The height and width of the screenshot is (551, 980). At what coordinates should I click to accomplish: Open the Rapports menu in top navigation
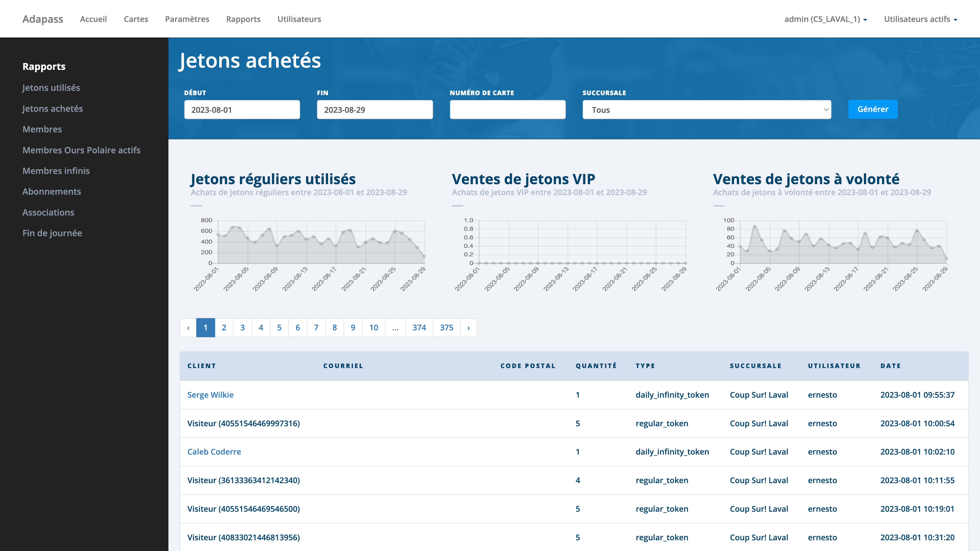pyautogui.click(x=243, y=19)
